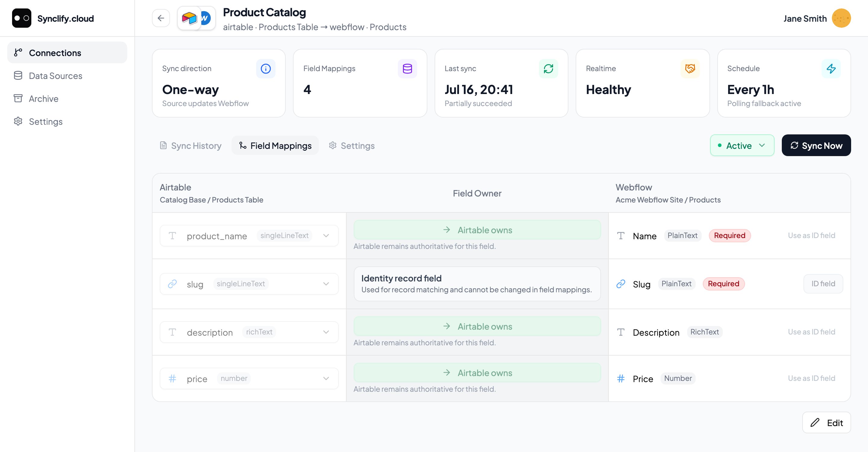Screen dimensions: 868x452
Task: Expand the slug source field dropdown
Action: (x=249, y=284)
